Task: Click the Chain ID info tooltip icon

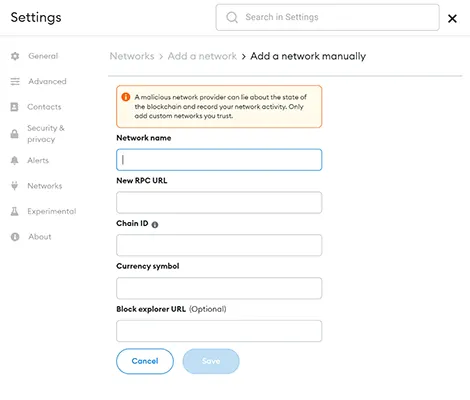Action: coord(155,225)
